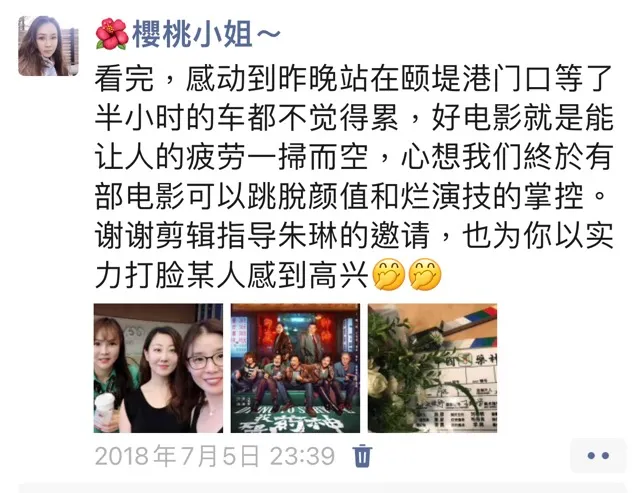
Task: Tap the first giggling face emoji
Action: (389, 274)
